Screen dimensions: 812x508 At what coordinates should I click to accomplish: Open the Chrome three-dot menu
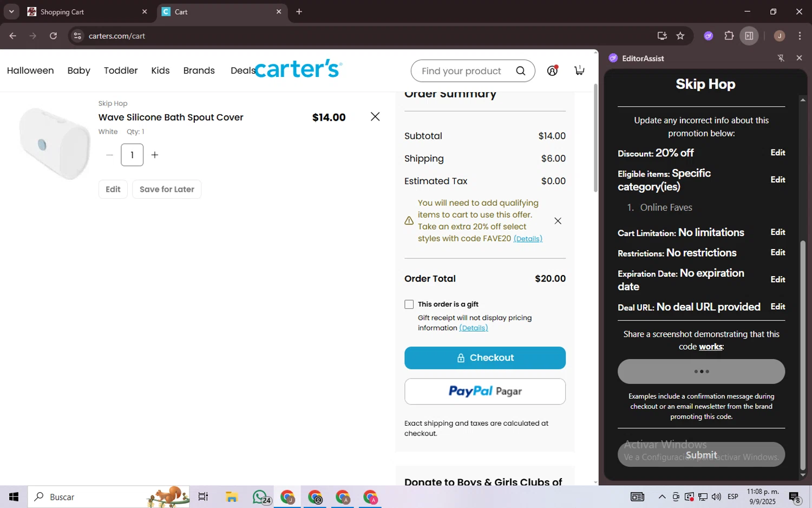pyautogui.click(x=800, y=36)
